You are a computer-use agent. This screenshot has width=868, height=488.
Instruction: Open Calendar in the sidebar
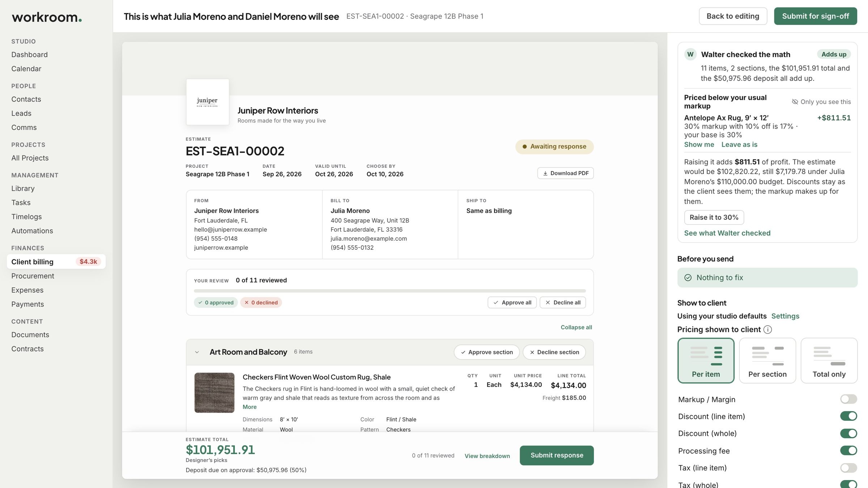[x=26, y=69]
